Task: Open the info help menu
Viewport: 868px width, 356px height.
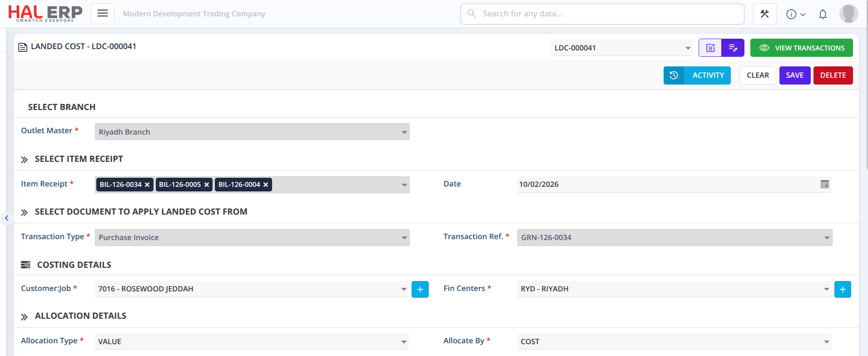Action: [795, 15]
